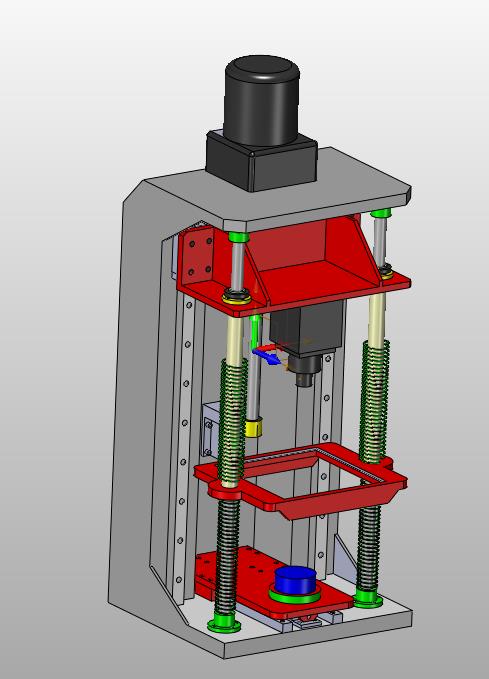This screenshot has height=679, width=489.
Task: Pick the green ring beneath the blue cylinder
Action: [x=295, y=596]
